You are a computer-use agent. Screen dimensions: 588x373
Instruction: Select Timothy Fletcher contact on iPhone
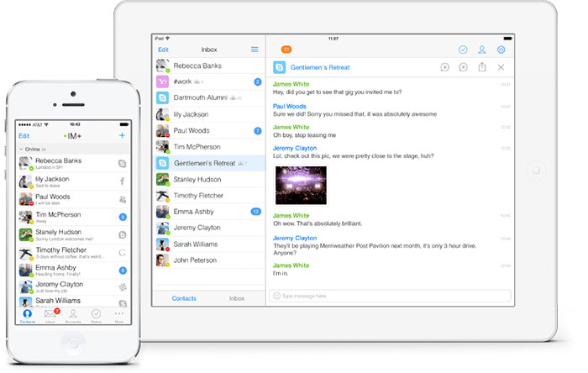click(73, 253)
